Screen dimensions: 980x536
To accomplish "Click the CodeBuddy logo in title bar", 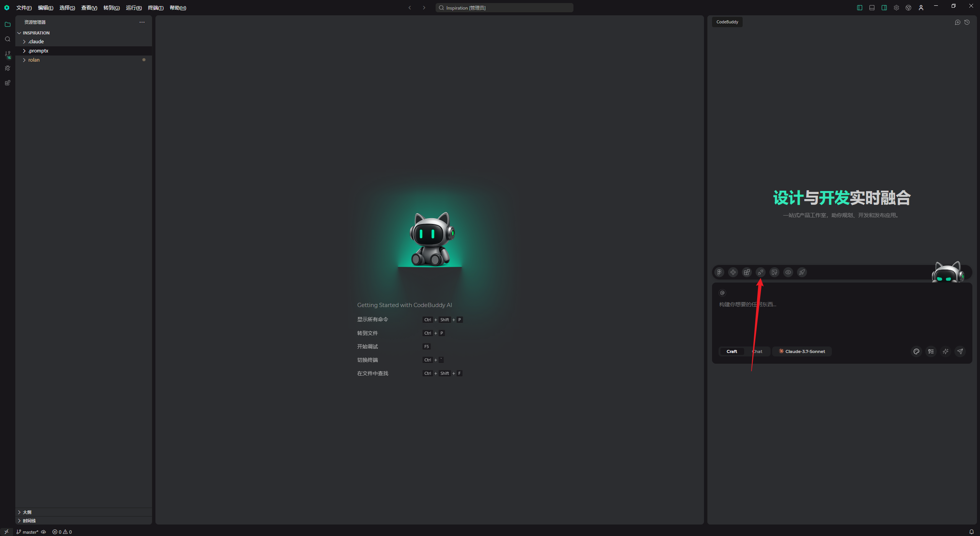I will coord(7,7).
